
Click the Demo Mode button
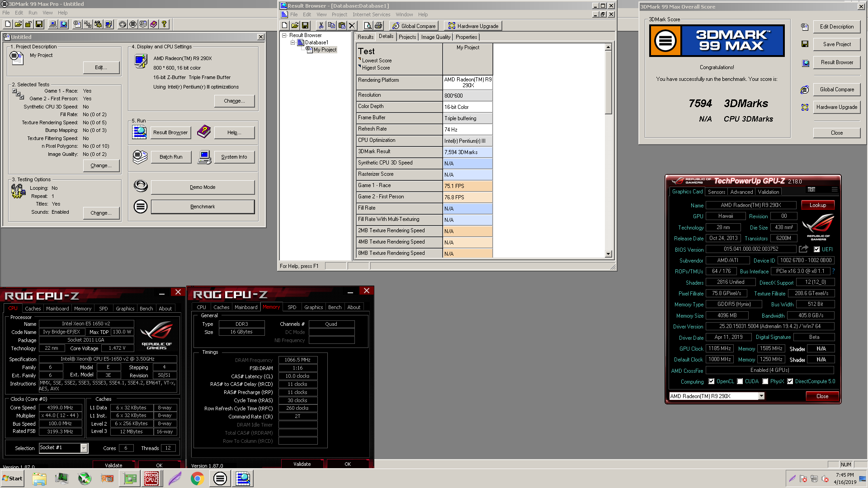point(203,187)
